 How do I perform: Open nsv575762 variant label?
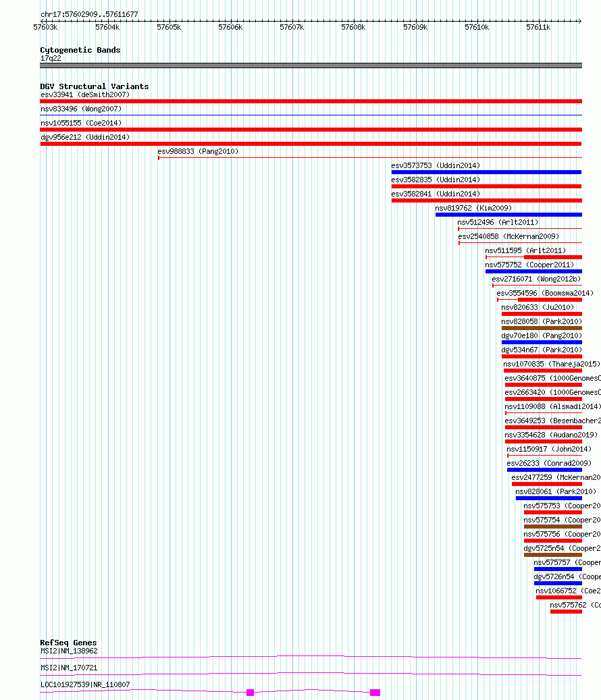point(575,605)
